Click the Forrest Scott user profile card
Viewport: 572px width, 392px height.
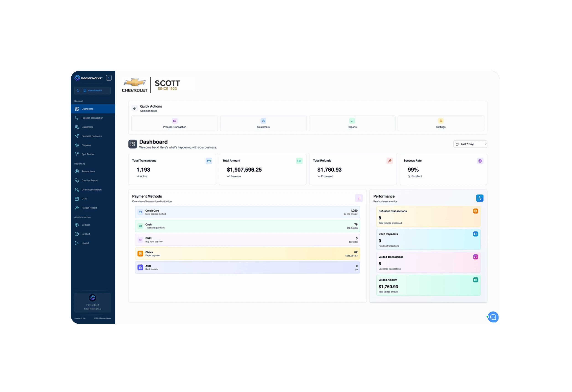(x=93, y=303)
